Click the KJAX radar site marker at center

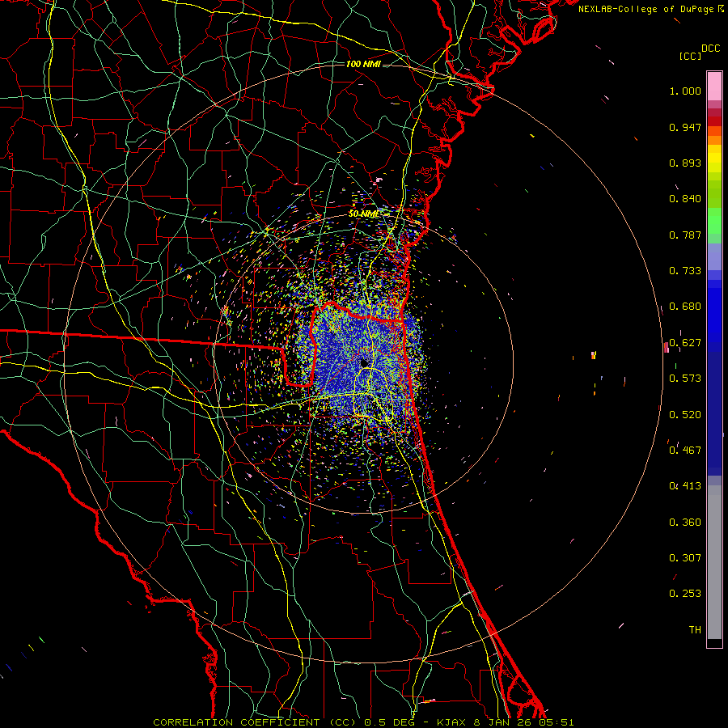point(364,362)
